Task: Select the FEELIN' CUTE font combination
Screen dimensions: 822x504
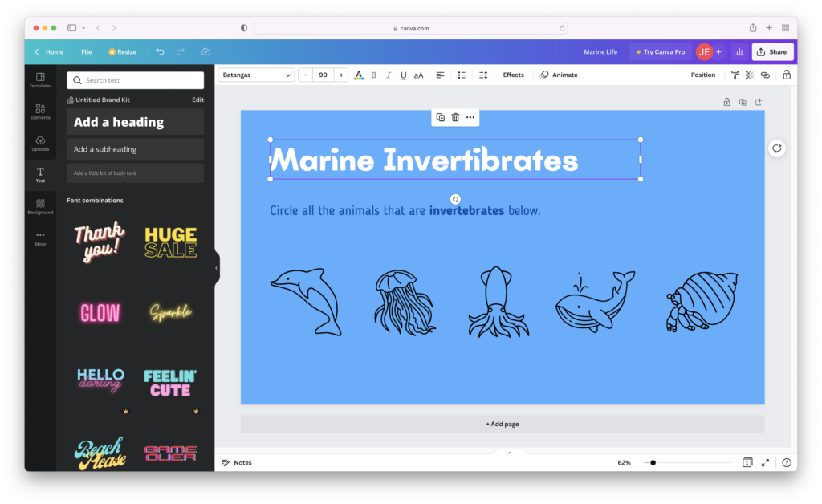Action: (170, 383)
